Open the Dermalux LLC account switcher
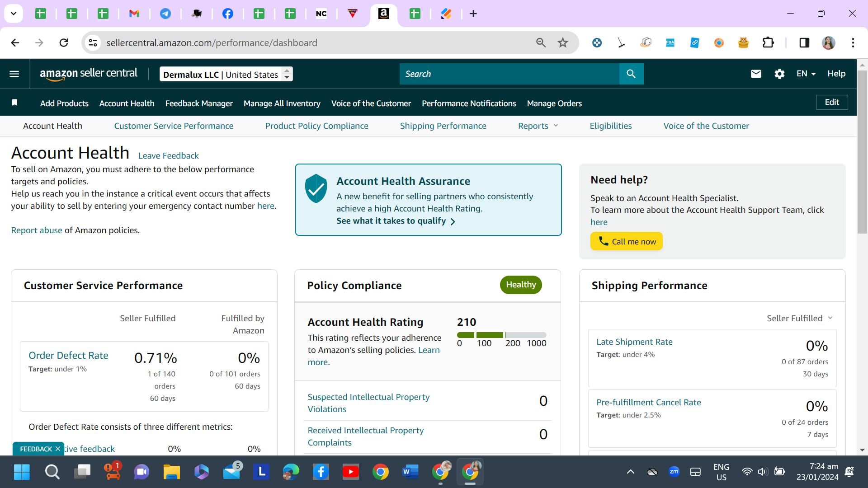 point(226,74)
